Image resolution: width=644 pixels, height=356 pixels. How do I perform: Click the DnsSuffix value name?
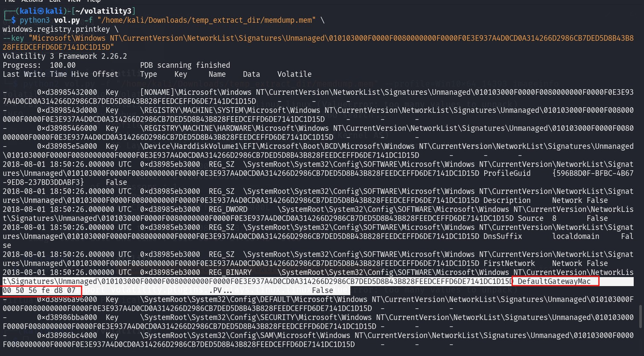pos(503,236)
